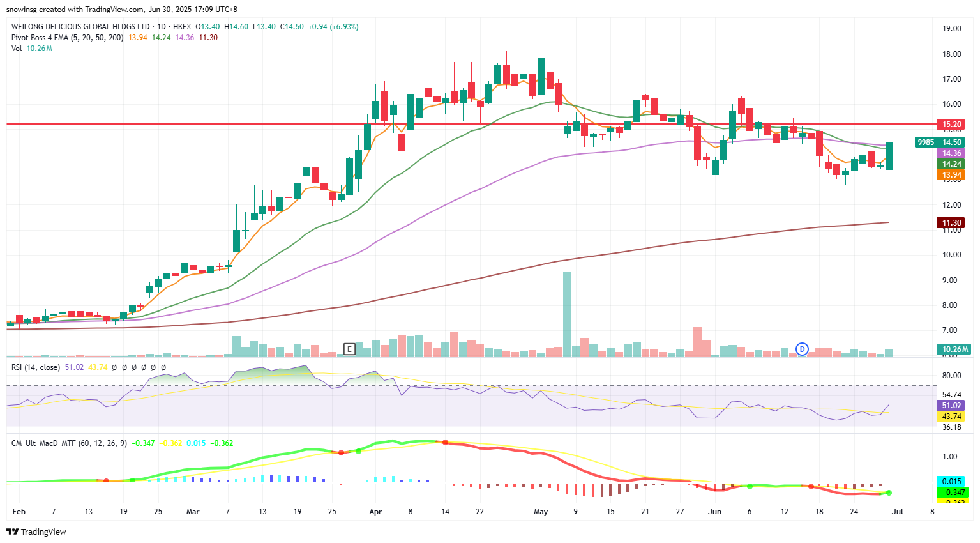Viewport: 980px width, 543px height.
Task: Select the CM_Ult_MacD_MTF indicator legend
Action: [x=69, y=443]
